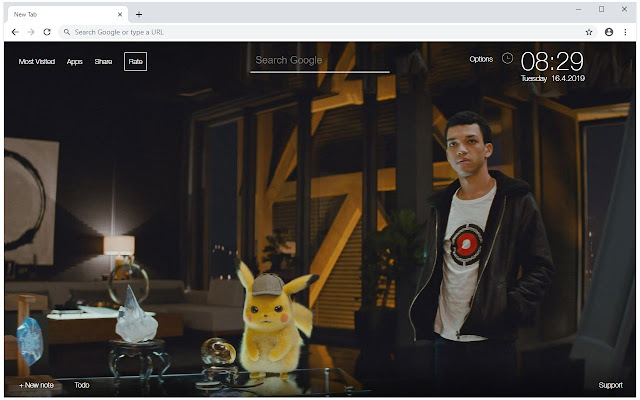Click the magnifier icon in address bar
Screen dimensions: 640x400
coord(67,32)
